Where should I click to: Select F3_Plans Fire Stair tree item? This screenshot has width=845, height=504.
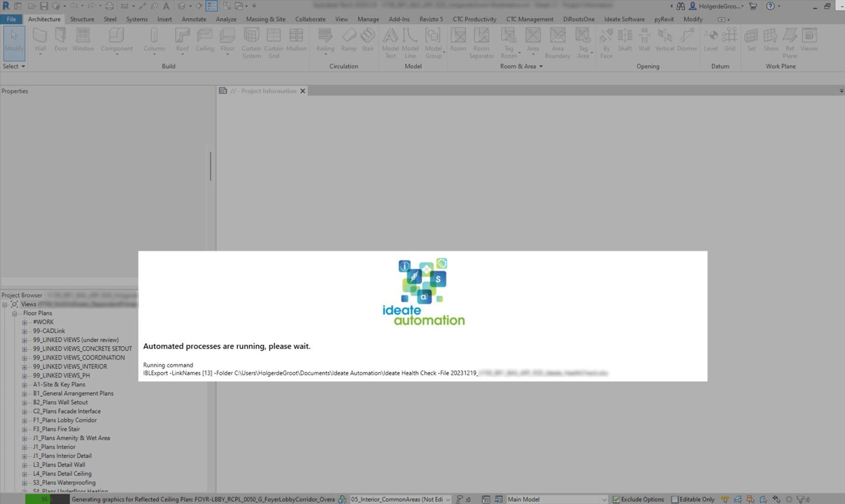pos(56,429)
